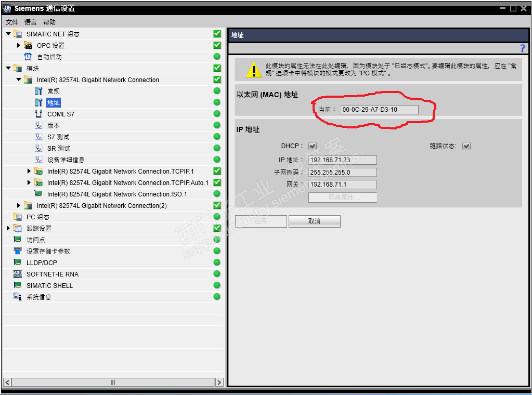This screenshot has width=532, height=395.
Task: Click the COML S7 icon
Action: [38, 114]
